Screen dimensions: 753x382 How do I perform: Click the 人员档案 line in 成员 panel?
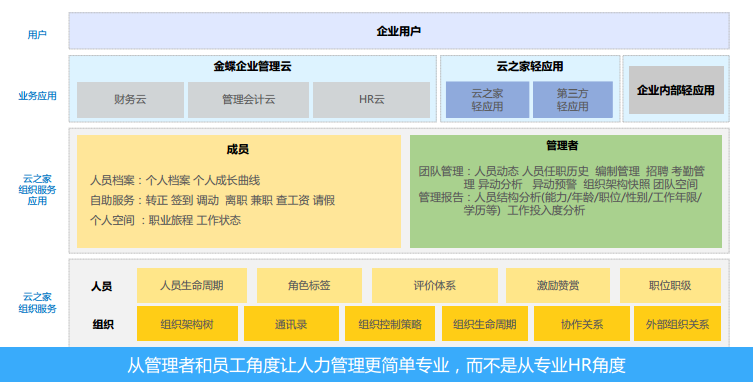tap(175, 181)
